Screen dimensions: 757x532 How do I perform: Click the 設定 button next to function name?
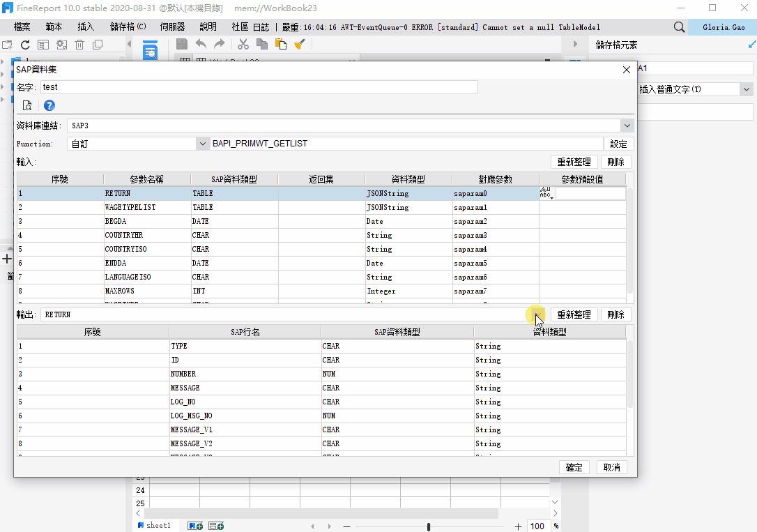coord(618,144)
